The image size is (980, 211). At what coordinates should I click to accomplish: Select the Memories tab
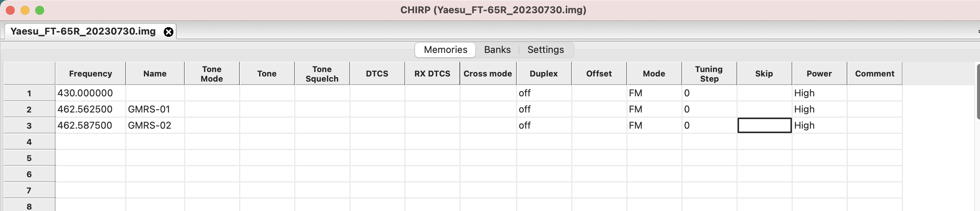pyautogui.click(x=445, y=50)
